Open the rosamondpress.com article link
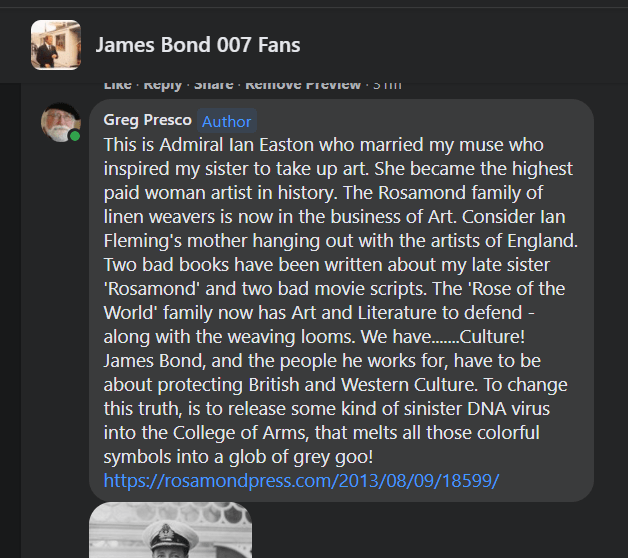This screenshot has height=558, width=628. tap(301, 481)
